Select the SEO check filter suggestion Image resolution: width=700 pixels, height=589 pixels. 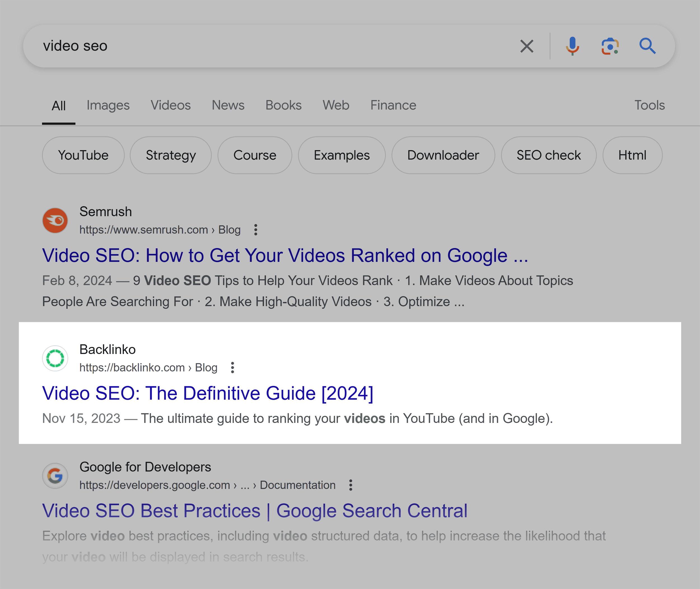pos(548,155)
